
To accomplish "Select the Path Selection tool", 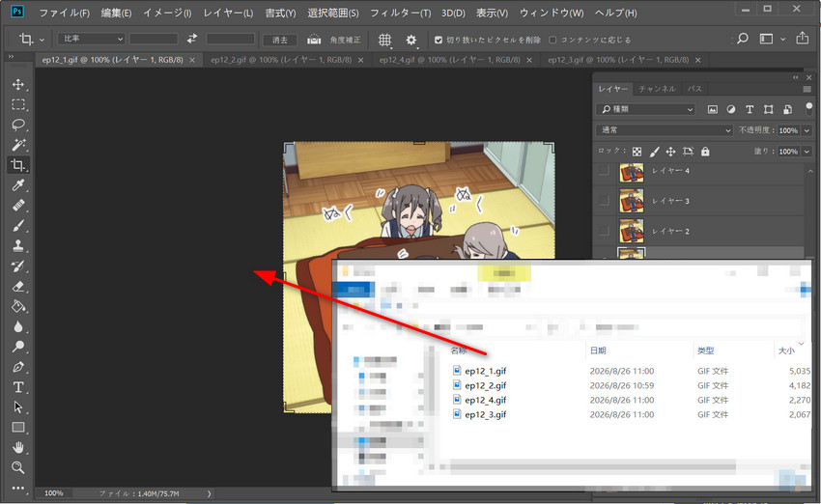I will pyautogui.click(x=18, y=407).
